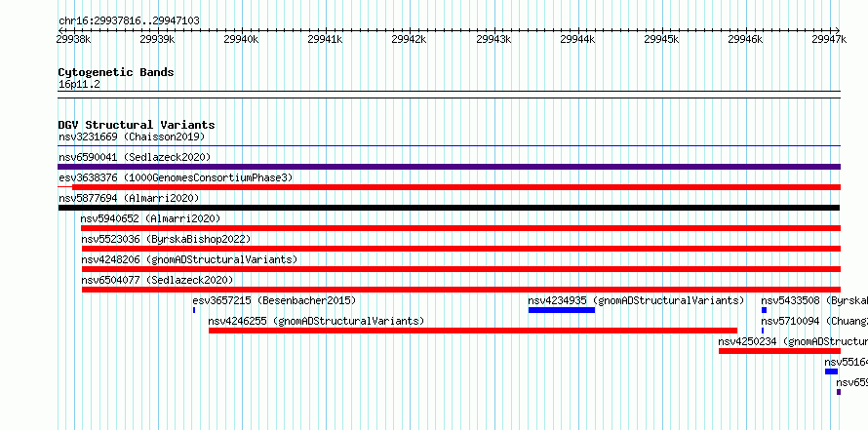Open the nsv4250234 variant label
Image resolution: width=868 pixels, height=430 pixels.
coord(793,341)
